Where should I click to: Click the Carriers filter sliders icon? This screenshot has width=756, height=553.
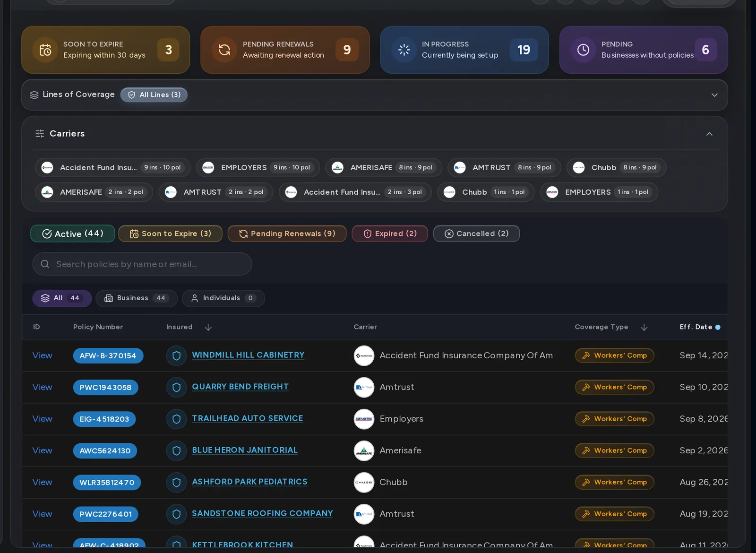click(x=40, y=134)
